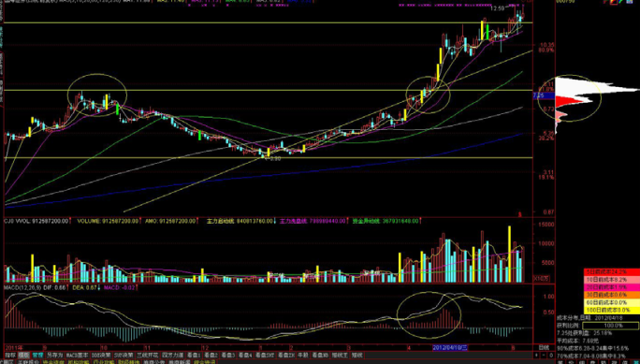Viewport: 640px width, 364px height.
Task: Click the red 5日前成本 color swatch
Action: pyautogui.click(x=611, y=271)
